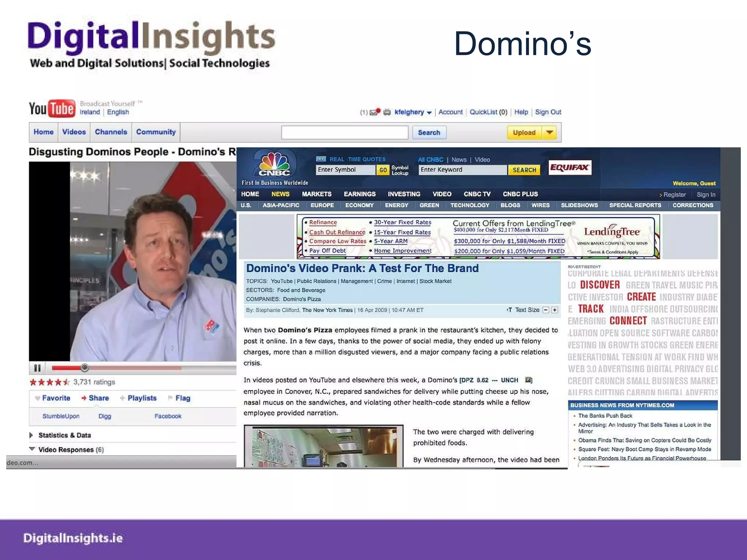
Task: Open YouTube Community tab
Action: pos(156,132)
